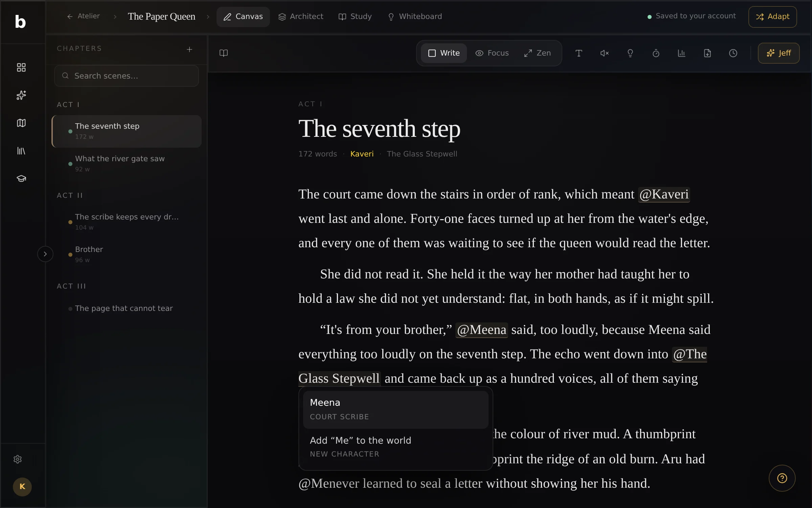Open the dashboard grid icon in sidebar

(x=21, y=67)
